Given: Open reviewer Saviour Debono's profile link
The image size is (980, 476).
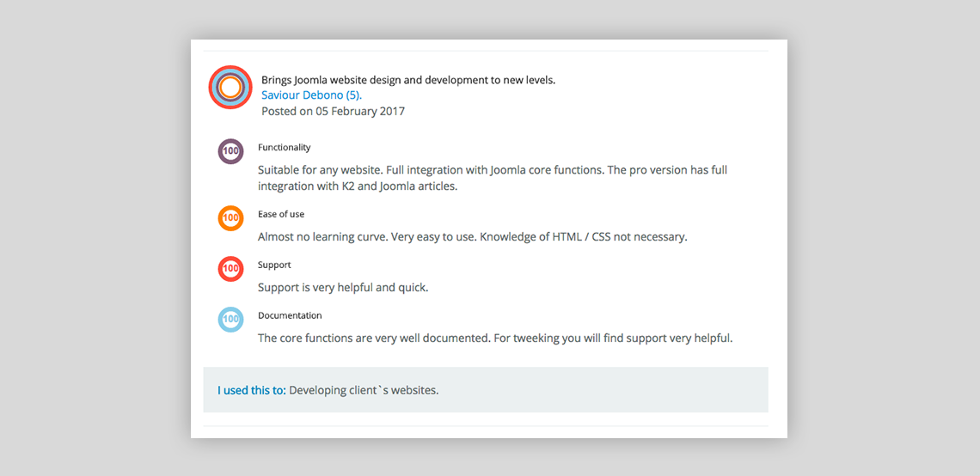Looking at the screenshot, I should point(311,95).
